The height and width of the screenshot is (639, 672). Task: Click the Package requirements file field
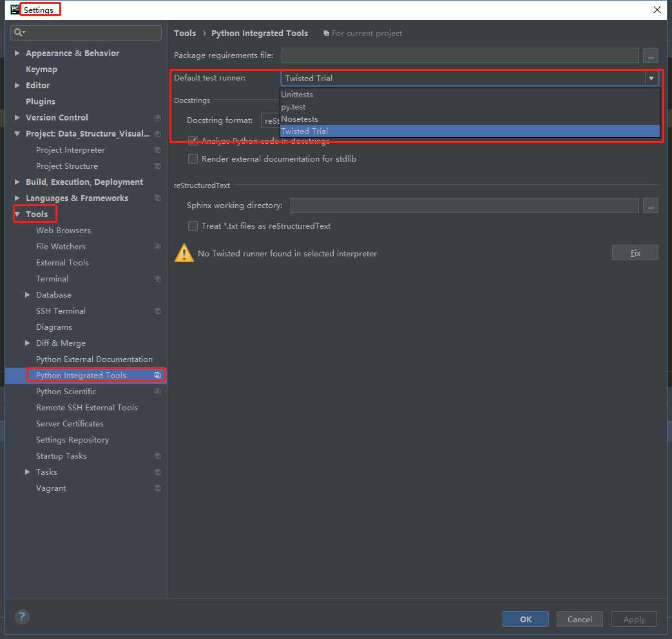click(x=460, y=55)
